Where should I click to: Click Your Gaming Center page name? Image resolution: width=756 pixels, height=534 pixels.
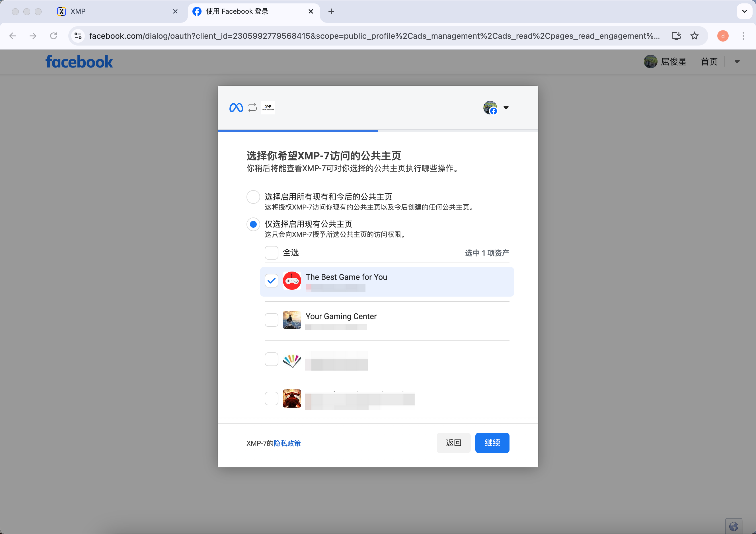pyautogui.click(x=341, y=316)
